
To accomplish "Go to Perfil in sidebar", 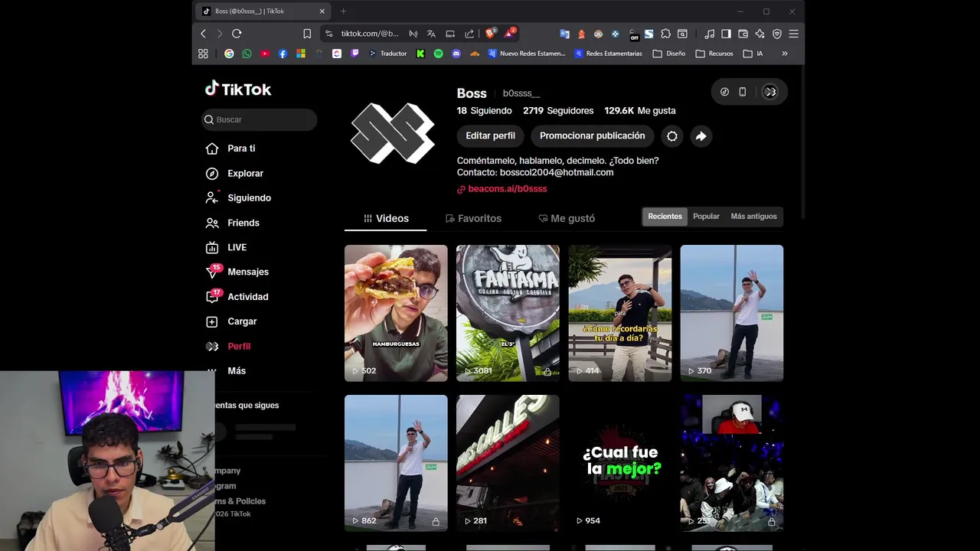I will pyautogui.click(x=228, y=346).
